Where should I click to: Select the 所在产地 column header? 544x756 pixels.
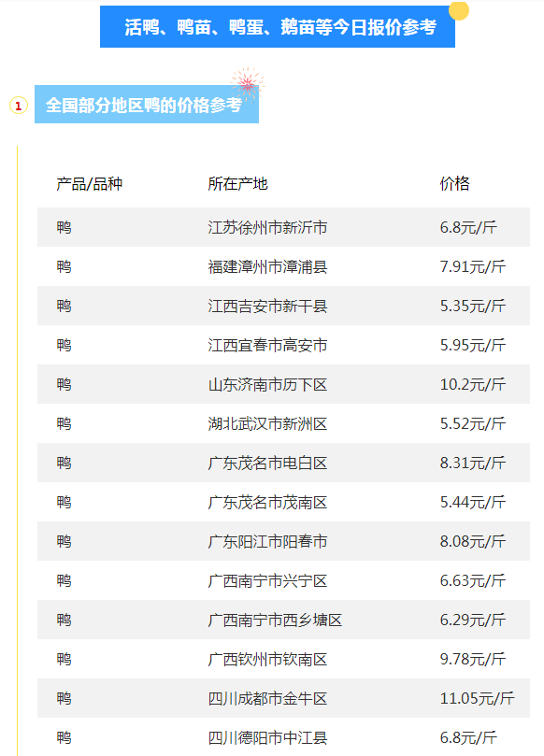click(237, 184)
